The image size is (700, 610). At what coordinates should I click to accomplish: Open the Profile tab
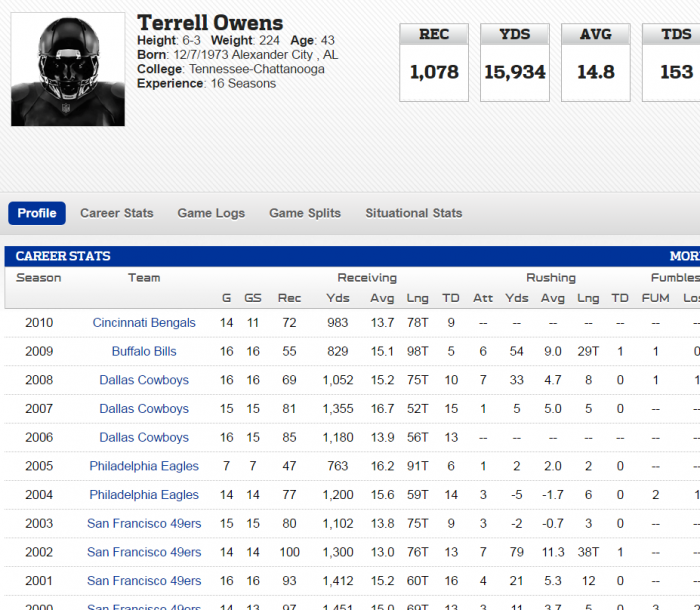[x=37, y=213]
